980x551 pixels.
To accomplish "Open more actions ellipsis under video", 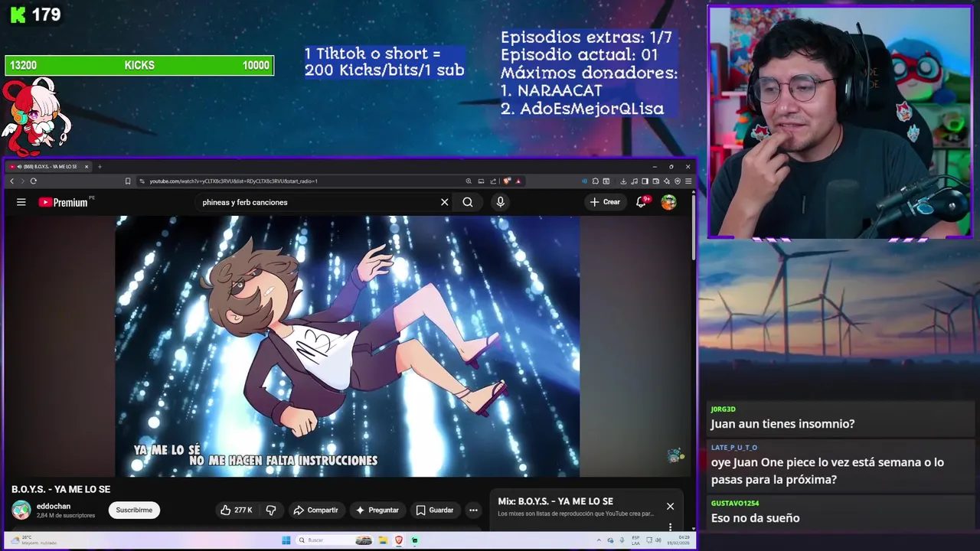I will [473, 510].
